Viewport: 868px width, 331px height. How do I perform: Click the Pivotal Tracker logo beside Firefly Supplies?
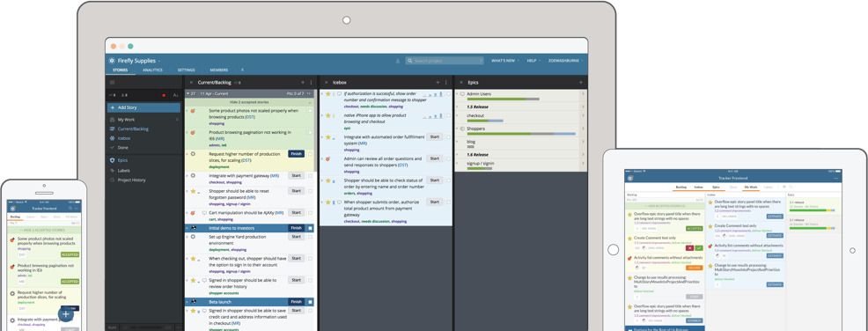click(x=111, y=61)
